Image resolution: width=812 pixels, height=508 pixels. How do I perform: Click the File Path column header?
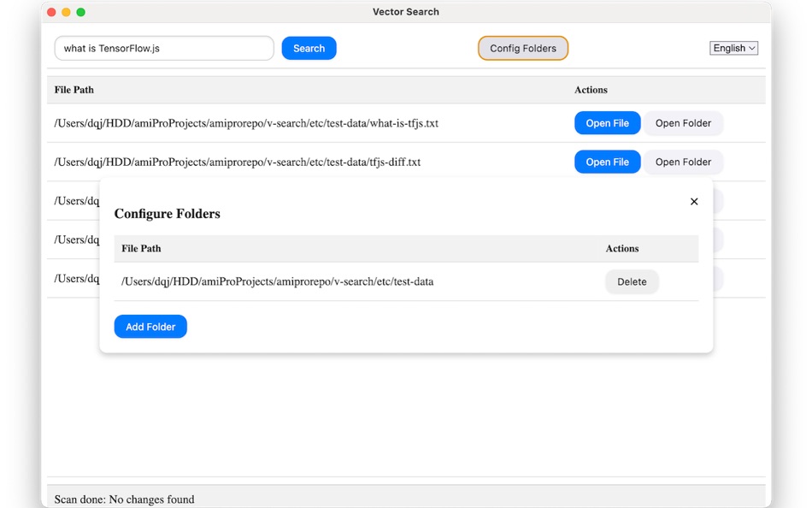75,90
